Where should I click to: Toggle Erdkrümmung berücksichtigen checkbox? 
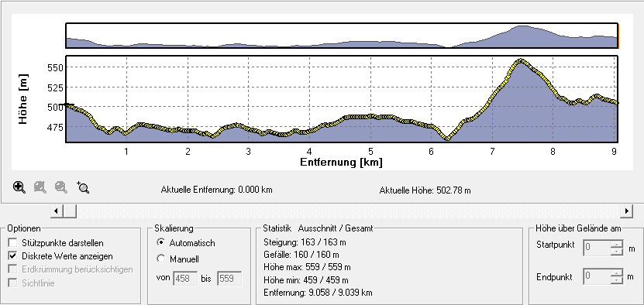coord(13,269)
